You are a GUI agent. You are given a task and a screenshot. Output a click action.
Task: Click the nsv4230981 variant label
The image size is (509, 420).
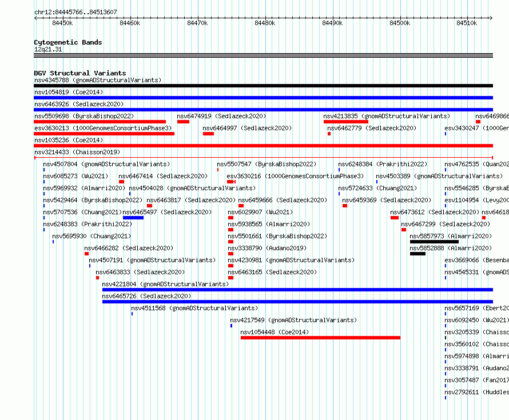point(291,260)
